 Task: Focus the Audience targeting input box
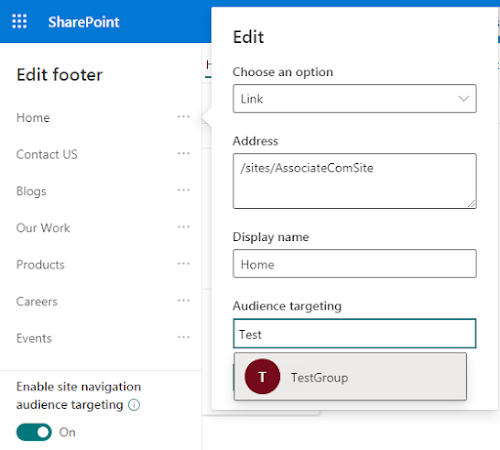[355, 334]
